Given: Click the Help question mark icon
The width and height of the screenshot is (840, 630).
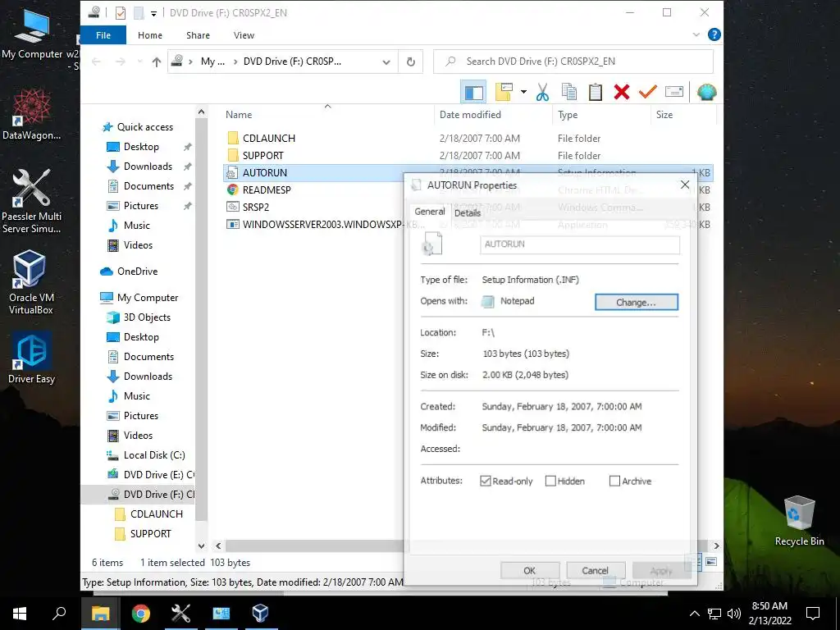Looking at the screenshot, I should coord(714,34).
